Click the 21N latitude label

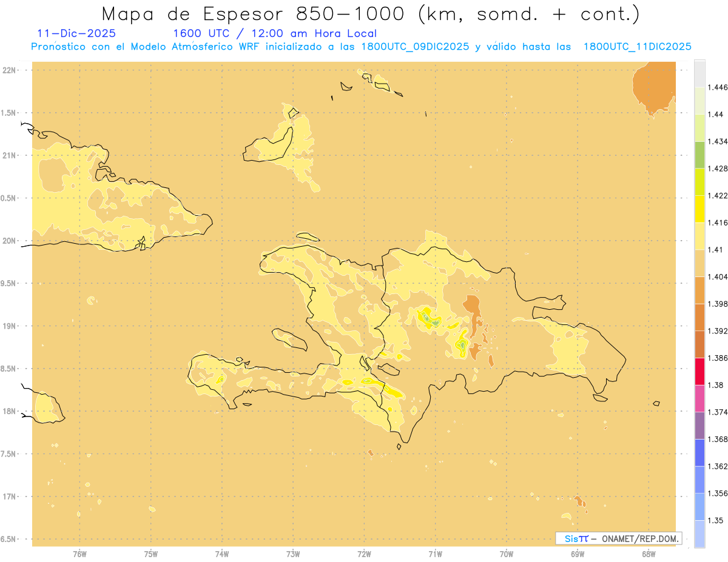(10, 155)
